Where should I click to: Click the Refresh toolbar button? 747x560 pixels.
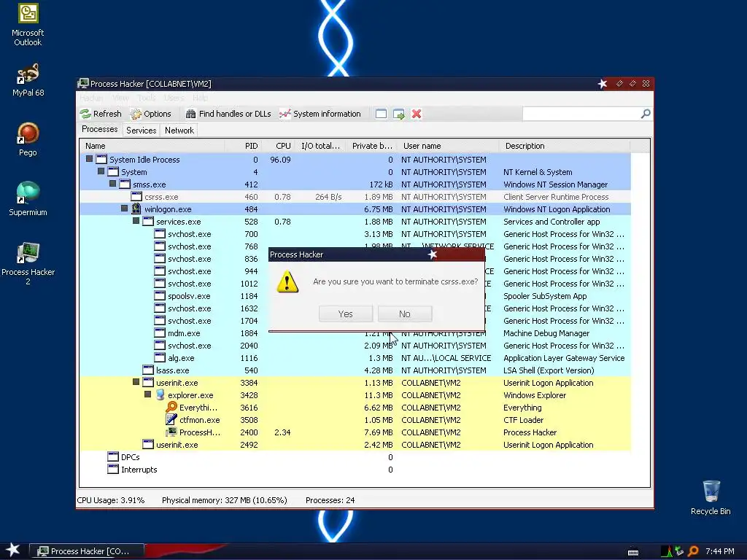pos(101,114)
